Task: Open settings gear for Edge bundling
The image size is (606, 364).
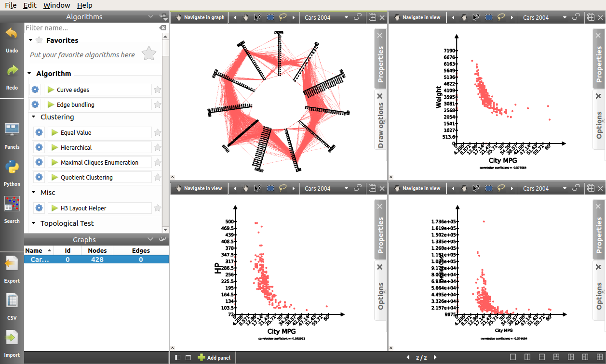Action: pos(35,104)
